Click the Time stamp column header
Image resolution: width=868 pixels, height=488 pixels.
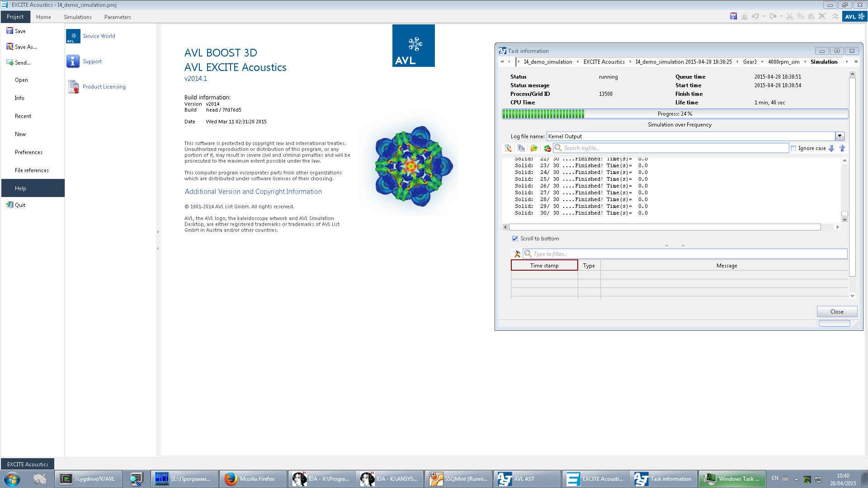click(544, 266)
